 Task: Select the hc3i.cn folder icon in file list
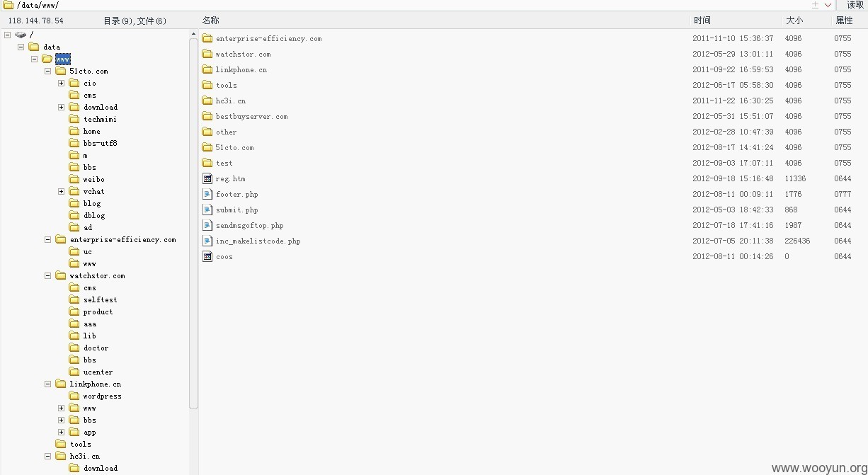[x=207, y=101]
